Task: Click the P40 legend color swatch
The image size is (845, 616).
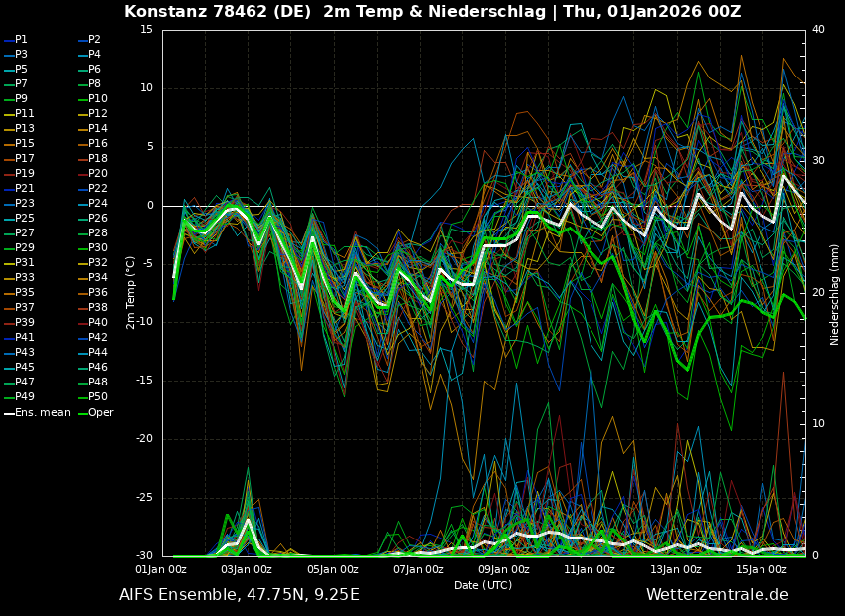Action: (82, 323)
